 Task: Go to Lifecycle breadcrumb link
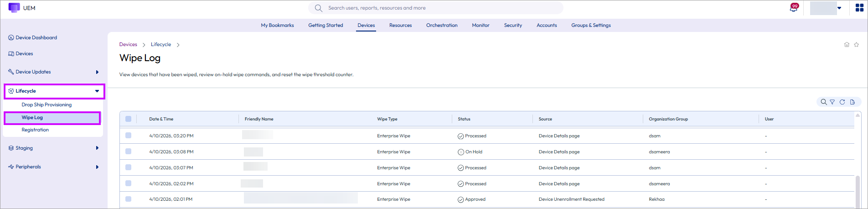161,44
